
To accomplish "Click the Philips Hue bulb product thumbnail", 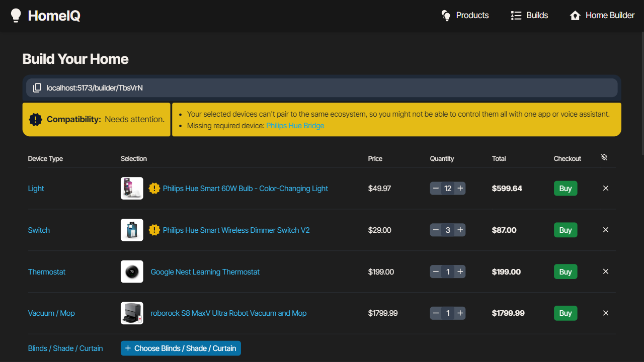I will coord(132,189).
